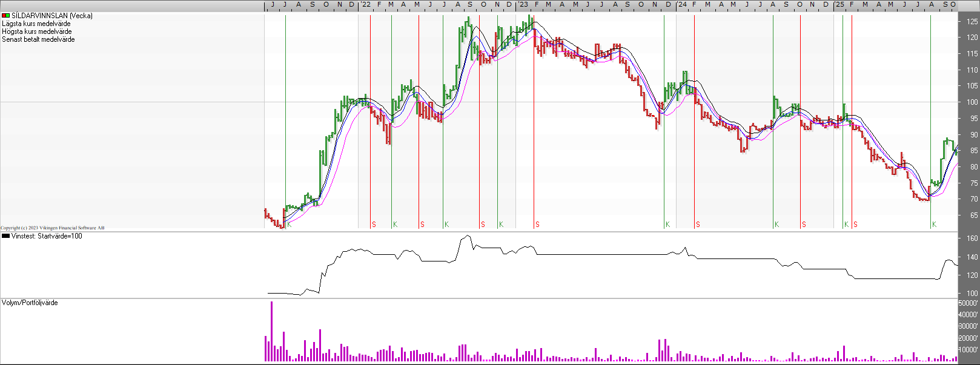
Task: Click the red S marker right after '24
Action: tap(698, 225)
